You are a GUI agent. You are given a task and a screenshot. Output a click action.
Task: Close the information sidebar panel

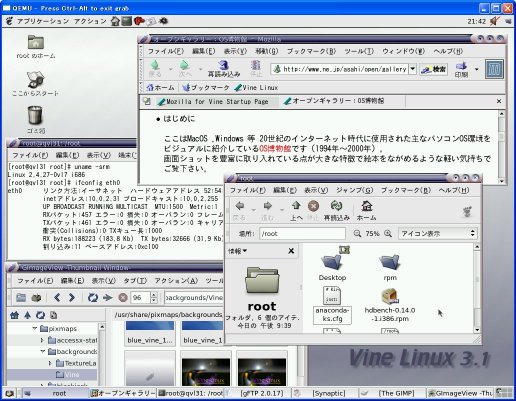click(291, 251)
